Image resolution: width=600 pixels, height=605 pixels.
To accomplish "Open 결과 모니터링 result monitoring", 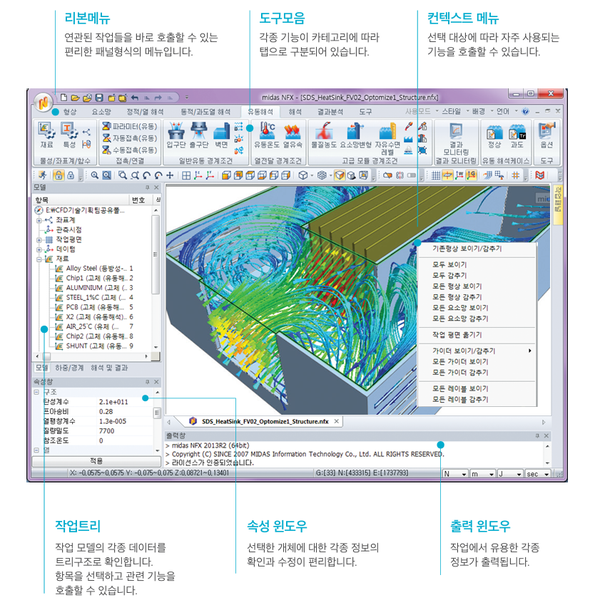I will (456, 139).
